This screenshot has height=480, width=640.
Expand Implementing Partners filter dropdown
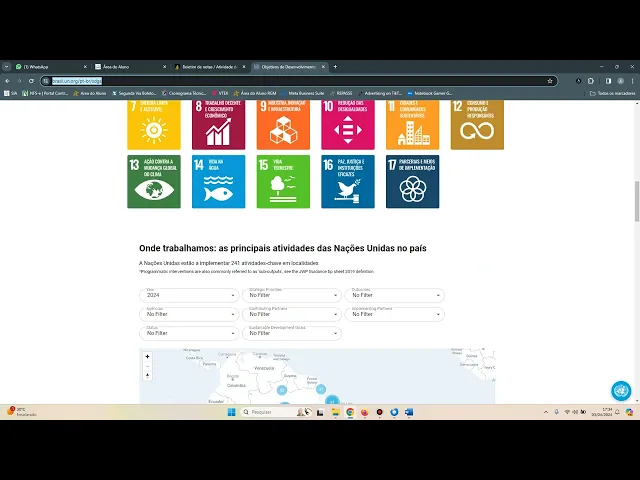coord(395,314)
